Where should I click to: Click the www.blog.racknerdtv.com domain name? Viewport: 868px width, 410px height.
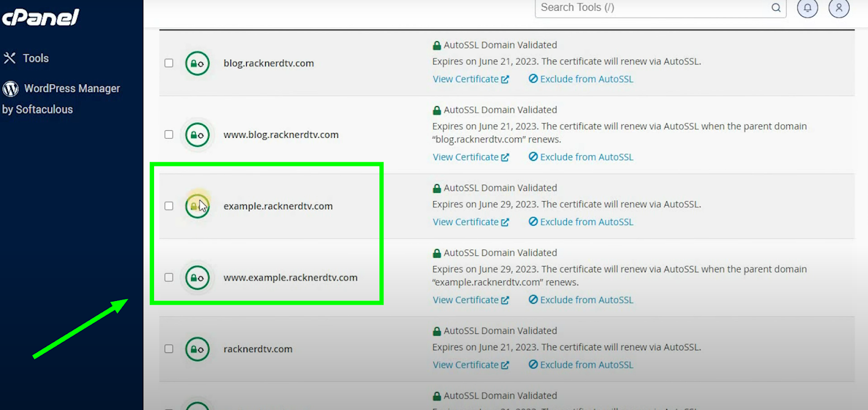(x=281, y=135)
